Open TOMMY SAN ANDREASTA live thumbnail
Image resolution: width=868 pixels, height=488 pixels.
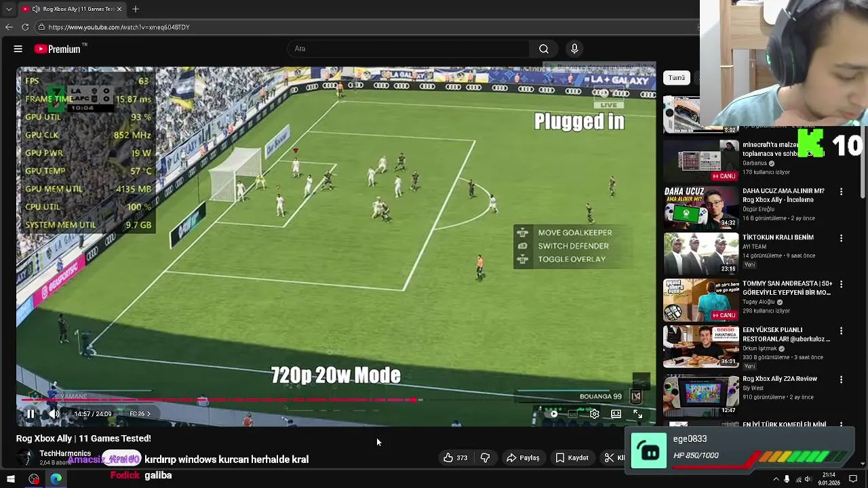pos(701,300)
